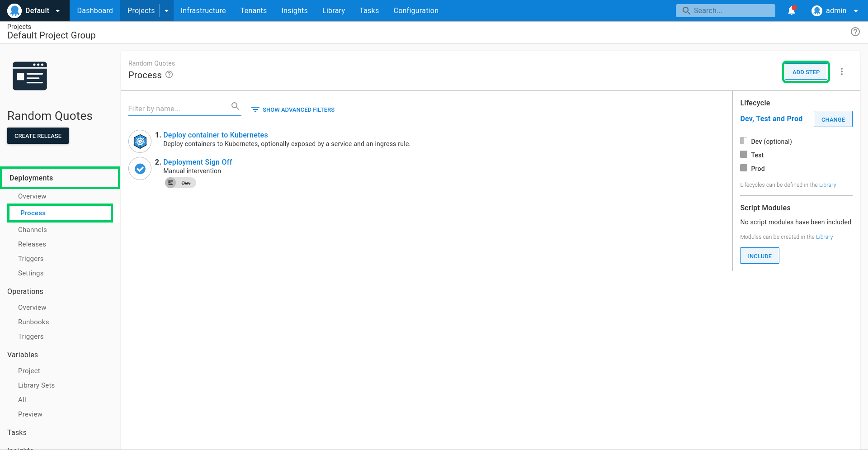Open the Dev, Test and Prod lifecycle link

pos(771,118)
